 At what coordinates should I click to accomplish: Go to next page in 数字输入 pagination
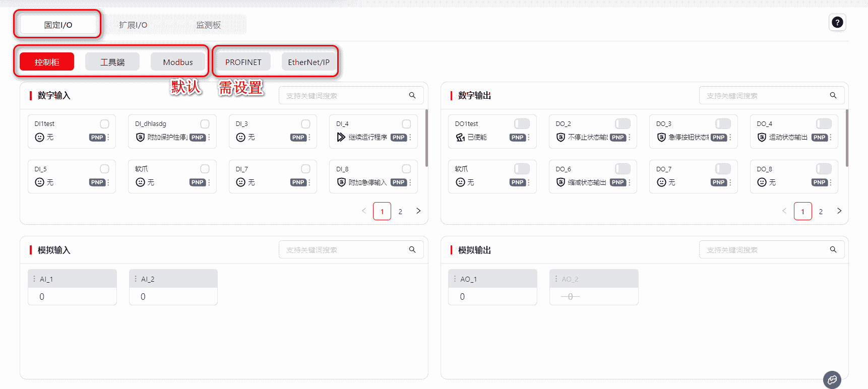coord(418,211)
